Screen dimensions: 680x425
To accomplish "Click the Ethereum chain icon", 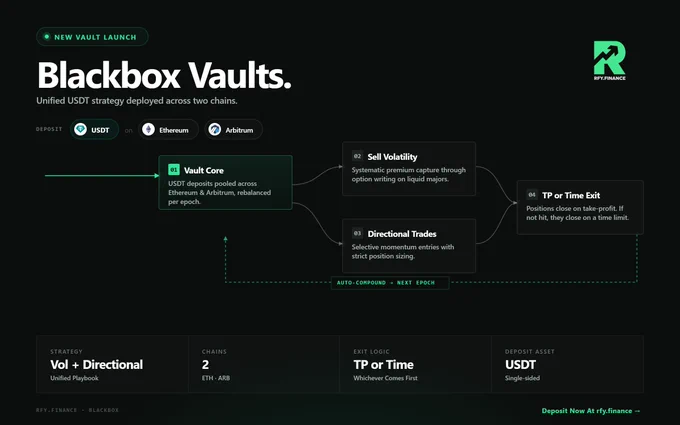I will coord(148,129).
